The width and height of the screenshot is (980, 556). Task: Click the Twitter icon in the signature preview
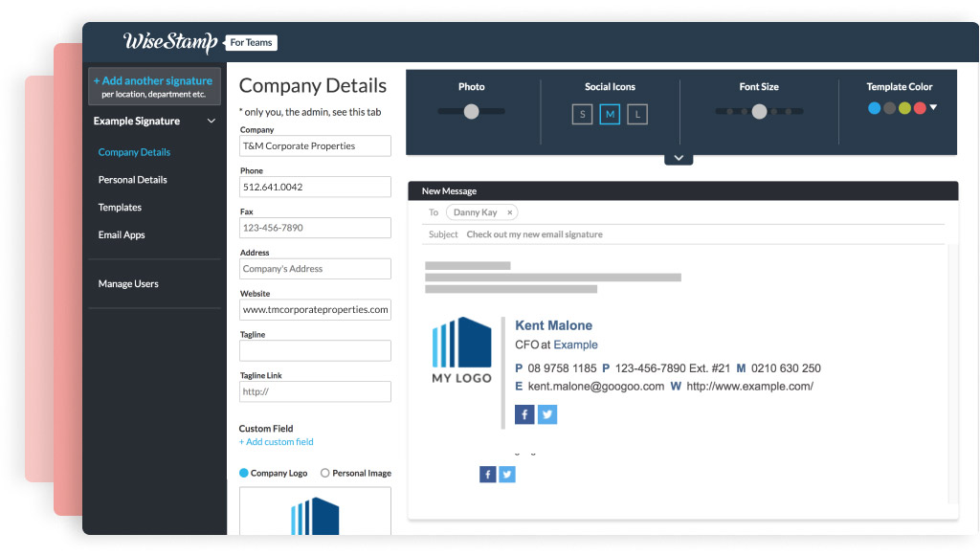tap(546, 414)
